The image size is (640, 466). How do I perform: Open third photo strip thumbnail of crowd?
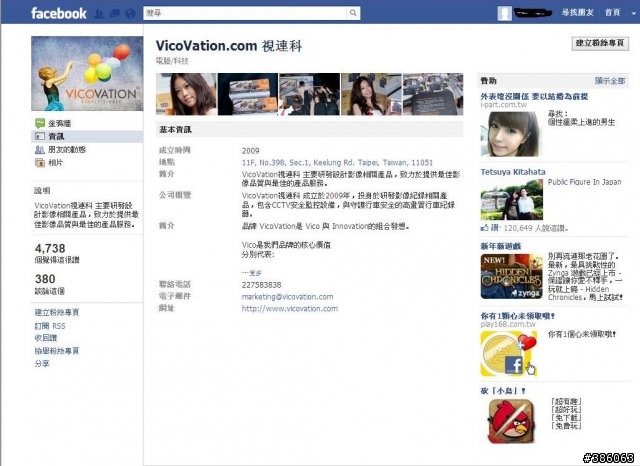coord(309,94)
